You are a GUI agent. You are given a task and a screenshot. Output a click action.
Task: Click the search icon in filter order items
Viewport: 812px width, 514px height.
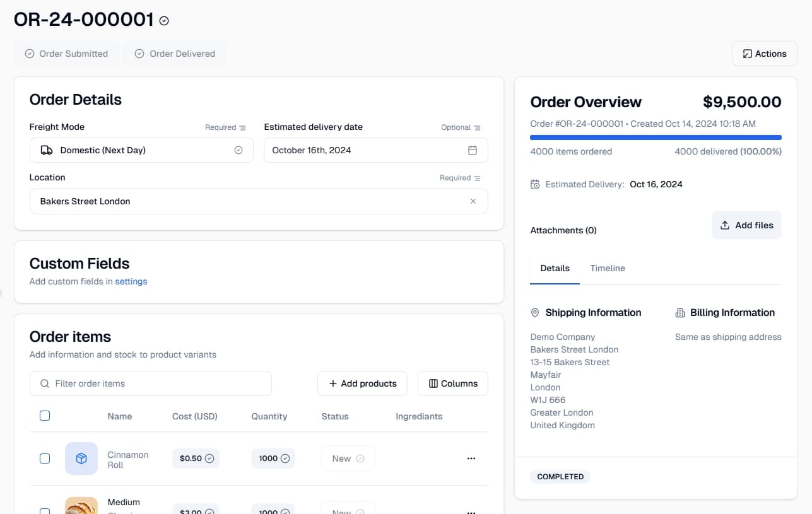point(44,383)
